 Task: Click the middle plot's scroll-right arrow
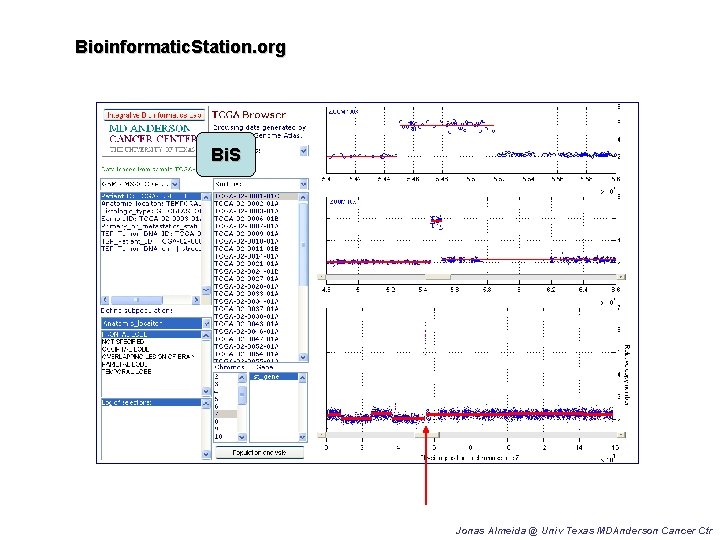coord(621,277)
